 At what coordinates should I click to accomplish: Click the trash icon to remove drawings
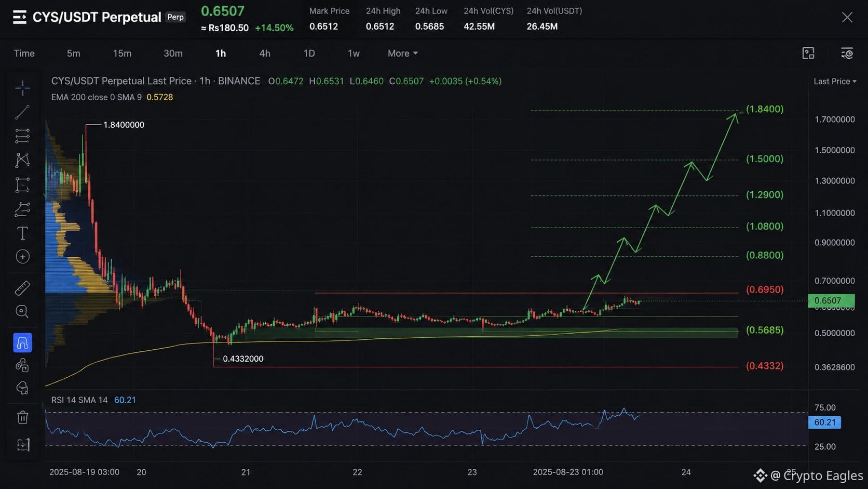click(x=22, y=417)
